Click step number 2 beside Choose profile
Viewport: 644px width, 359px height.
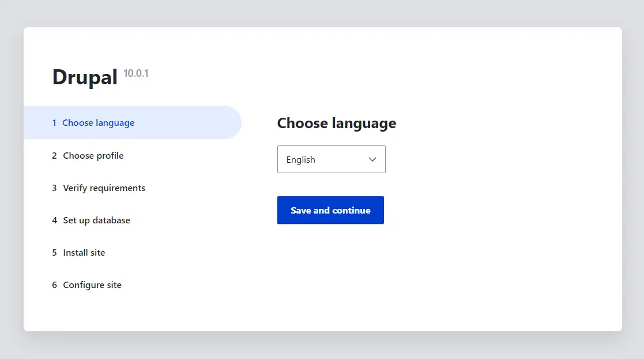(54, 155)
